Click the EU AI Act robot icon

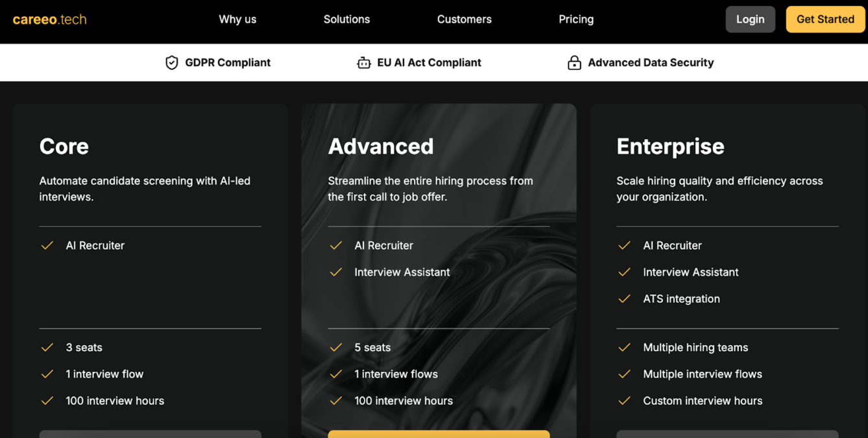click(363, 62)
